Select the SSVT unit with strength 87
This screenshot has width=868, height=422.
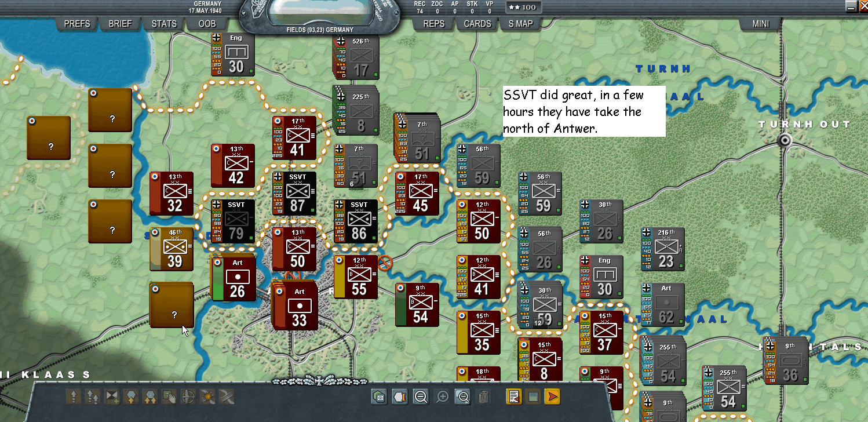pos(295,194)
